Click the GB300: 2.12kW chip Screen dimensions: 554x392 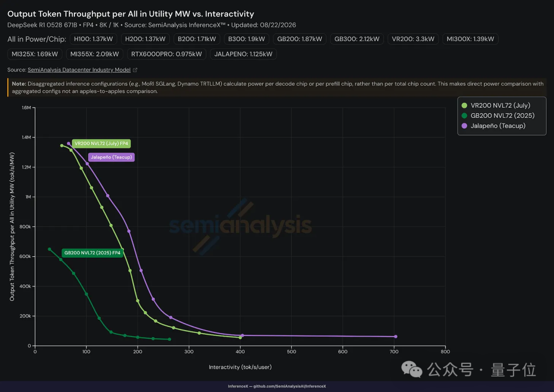click(x=357, y=39)
